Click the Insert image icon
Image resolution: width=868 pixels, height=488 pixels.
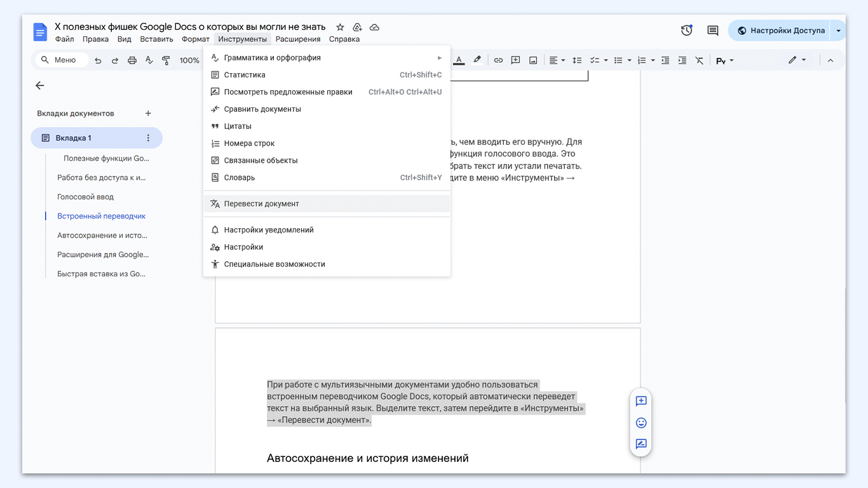click(x=533, y=60)
